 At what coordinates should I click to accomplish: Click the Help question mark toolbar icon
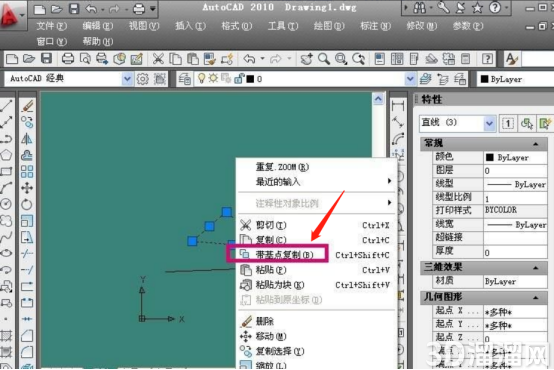[487, 59]
